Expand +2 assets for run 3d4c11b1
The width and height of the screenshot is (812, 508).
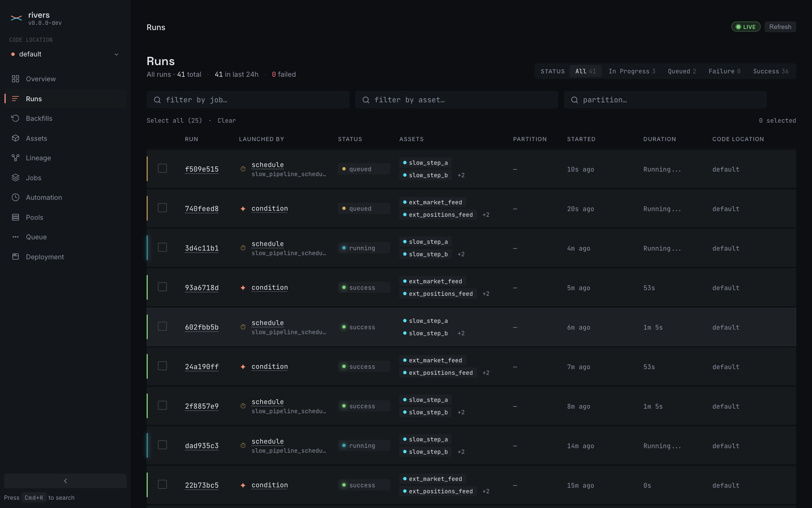tap(461, 254)
